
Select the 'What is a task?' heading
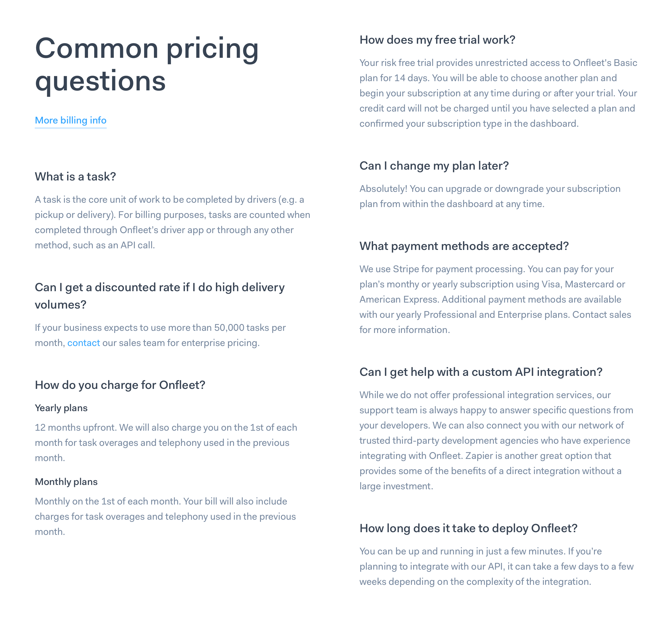click(75, 176)
